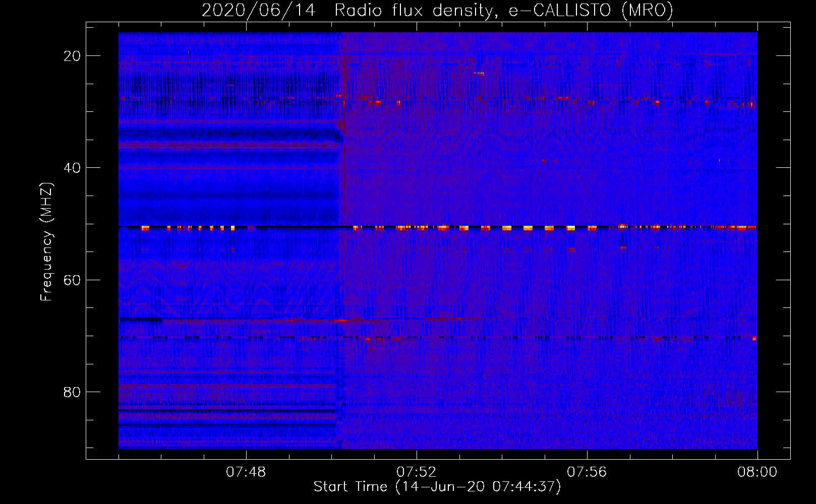Screen dimensions: 816x504
Task: Click the 40 MHz frequency tick label
Action: 73,167
